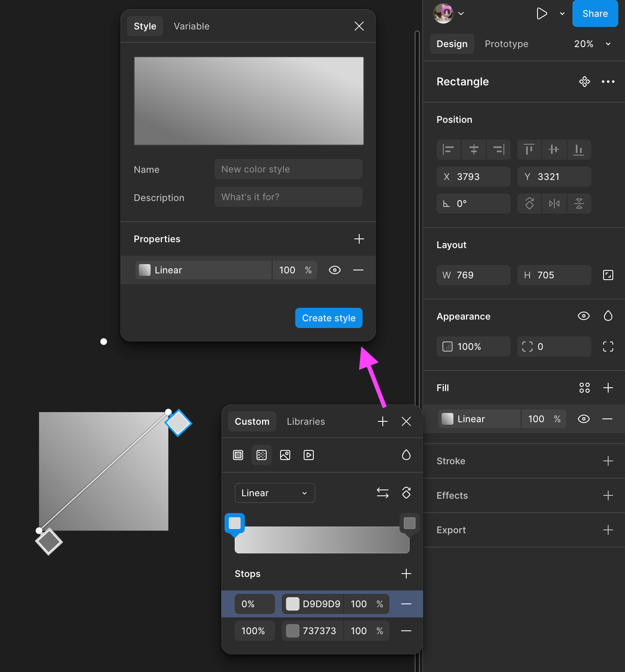Image resolution: width=625 pixels, height=672 pixels.
Task: Open present options dropdown chevron
Action: (562, 13)
